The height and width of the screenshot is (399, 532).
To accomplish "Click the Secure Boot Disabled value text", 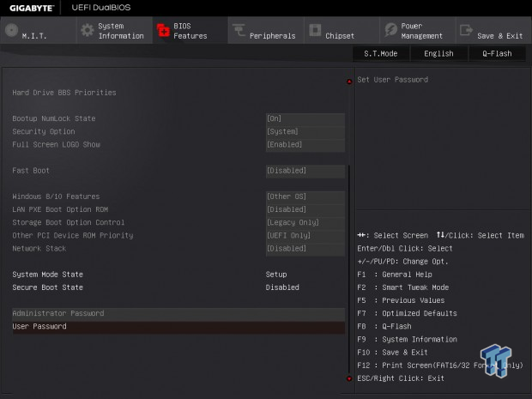I will tap(282, 287).
